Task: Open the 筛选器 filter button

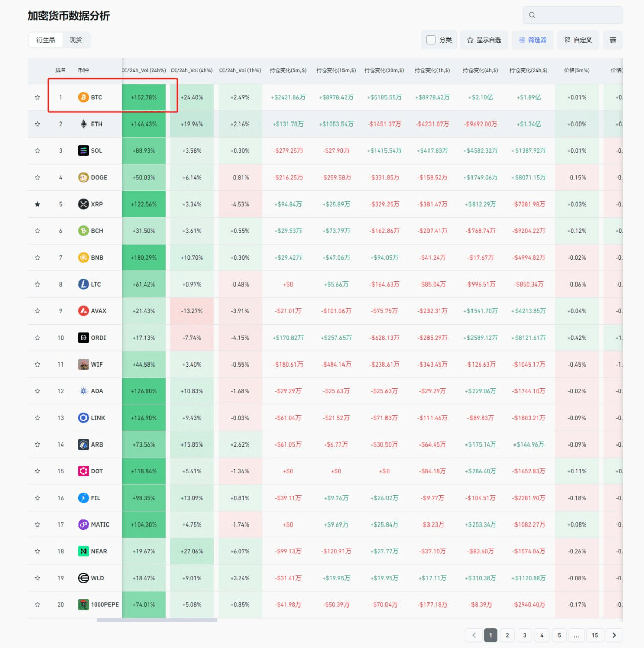Action: click(x=533, y=40)
